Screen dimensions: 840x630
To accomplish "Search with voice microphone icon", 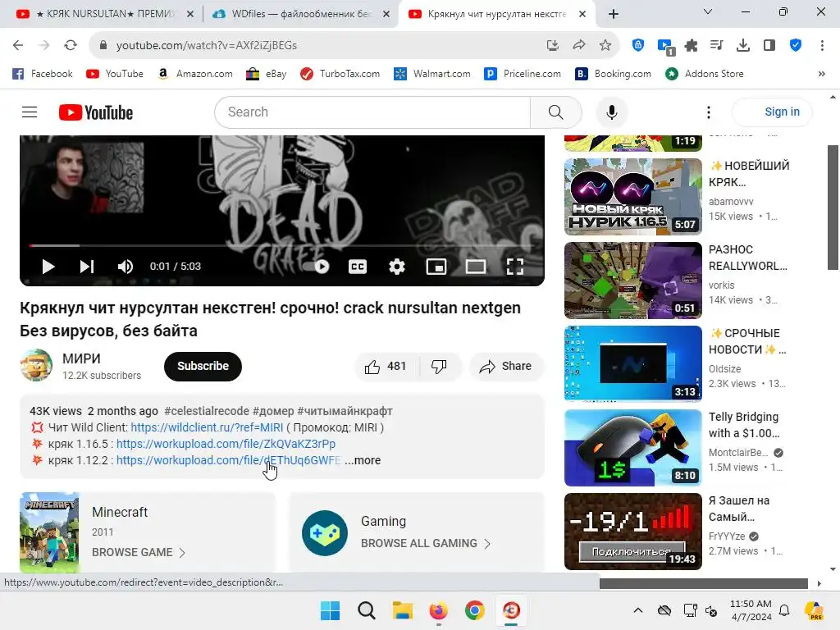I will click(612, 112).
